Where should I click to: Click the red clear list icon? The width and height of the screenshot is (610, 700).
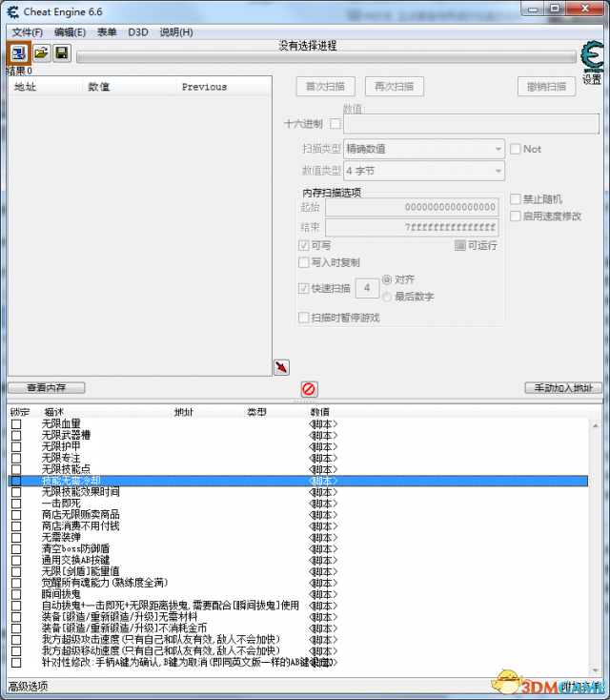[x=309, y=389]
